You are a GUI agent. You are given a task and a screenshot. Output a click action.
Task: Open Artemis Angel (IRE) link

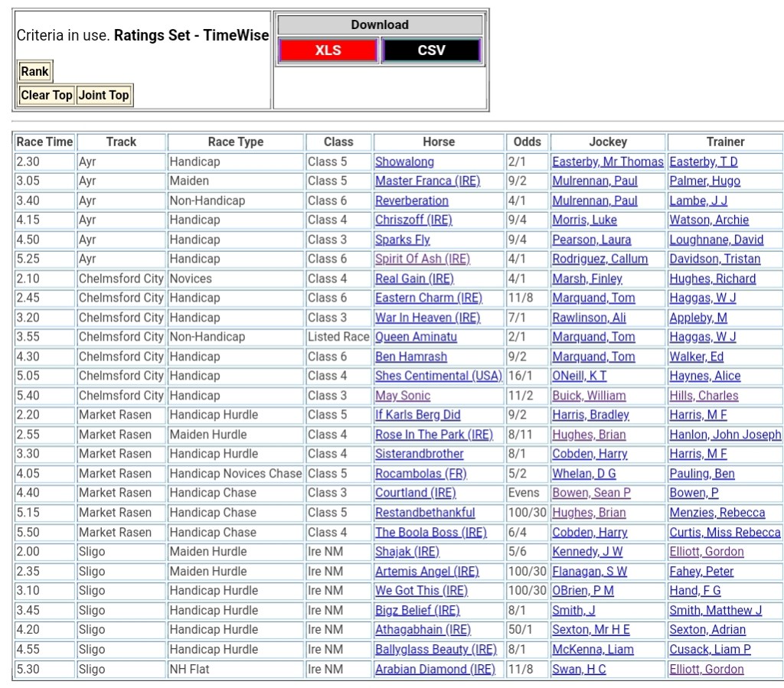click(426, 571)
